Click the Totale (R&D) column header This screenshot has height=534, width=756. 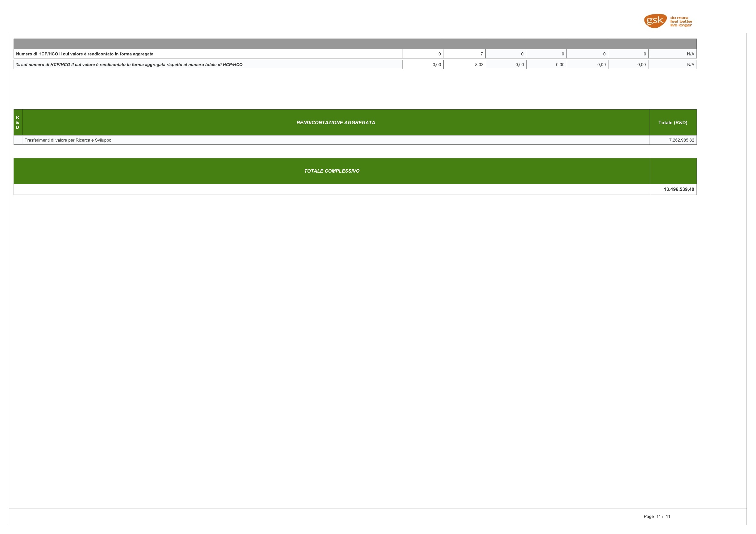coord(673,122)
